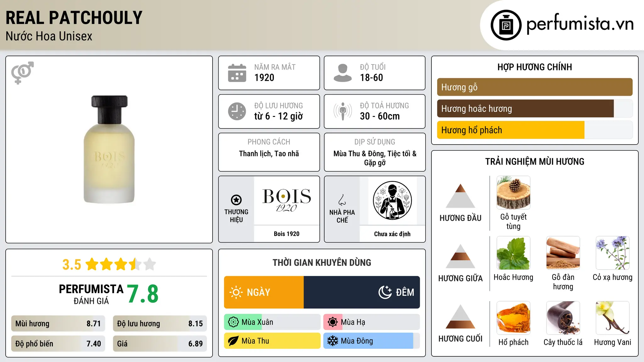The height and width of the screenshot is (362, 644).
Task: Click the Mùi hương 8.71 score row
Action: click(x=58, y=324)
